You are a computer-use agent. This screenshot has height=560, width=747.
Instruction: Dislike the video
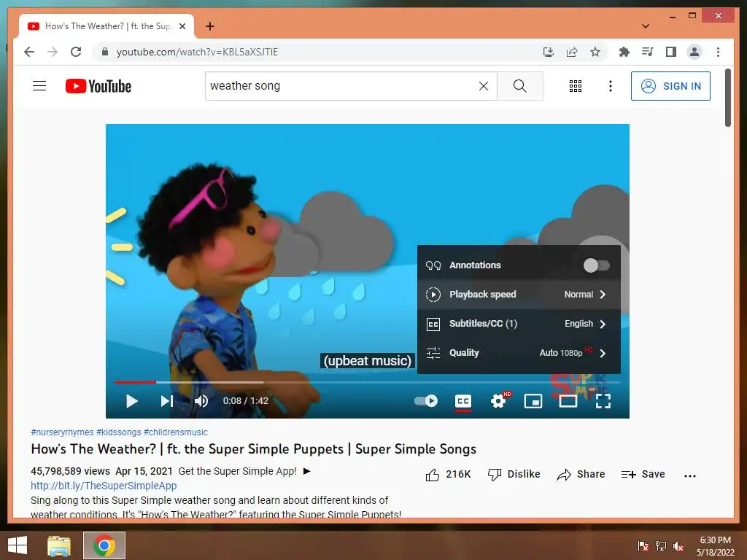(x=514, y=474)
